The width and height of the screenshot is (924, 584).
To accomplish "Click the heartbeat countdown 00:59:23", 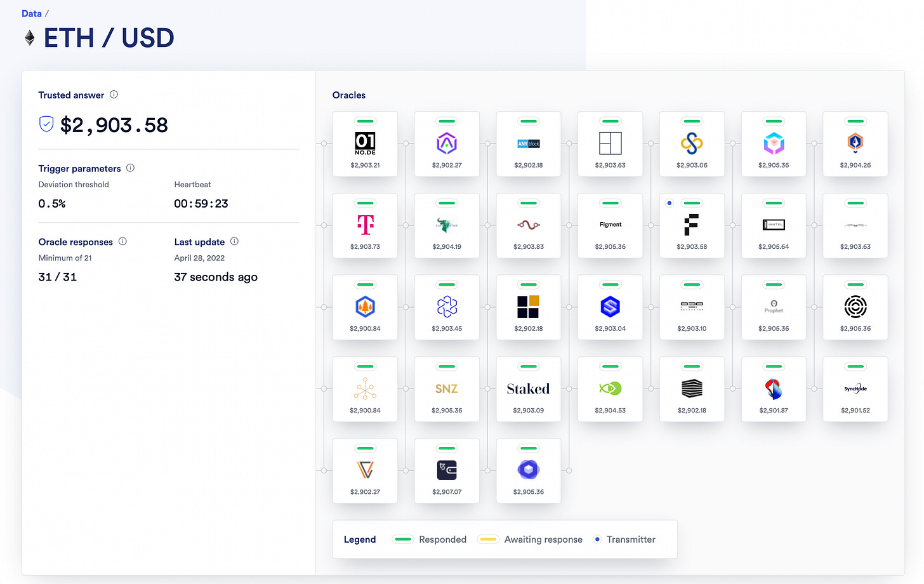I will [201, 204].
